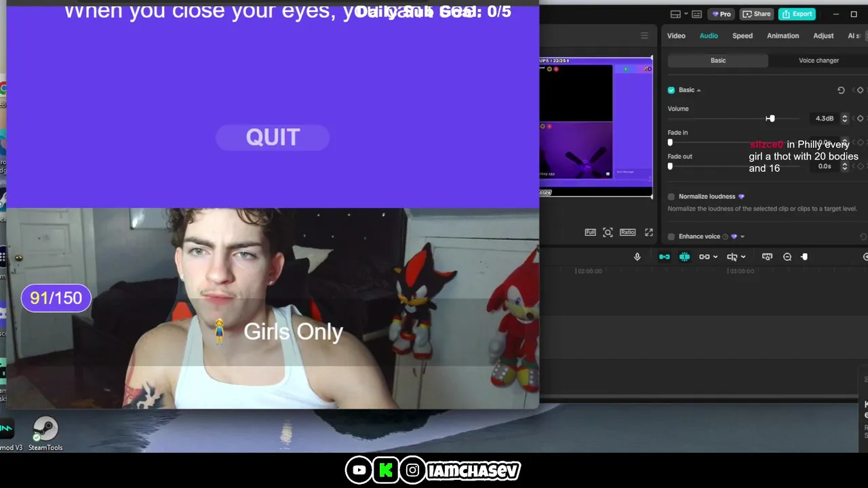This screenshot has width=868, height=488.
Task: Open the Pro upgrade button
Action: (721, 14)
